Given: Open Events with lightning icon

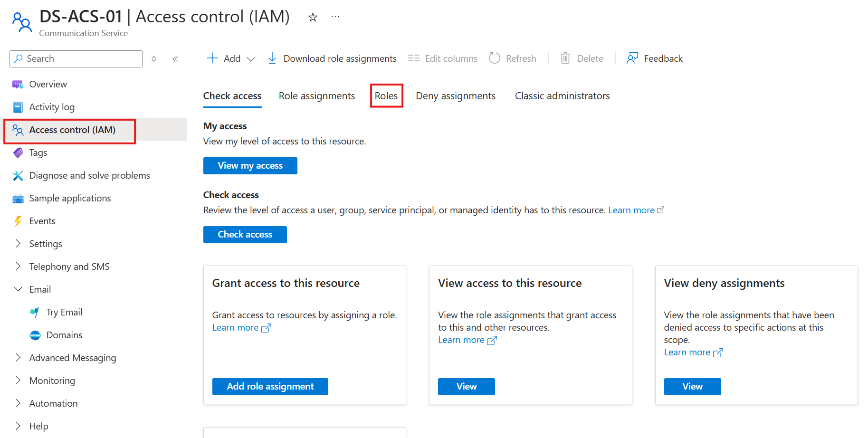Looking at the screenshot, I should tap(42, 221).
